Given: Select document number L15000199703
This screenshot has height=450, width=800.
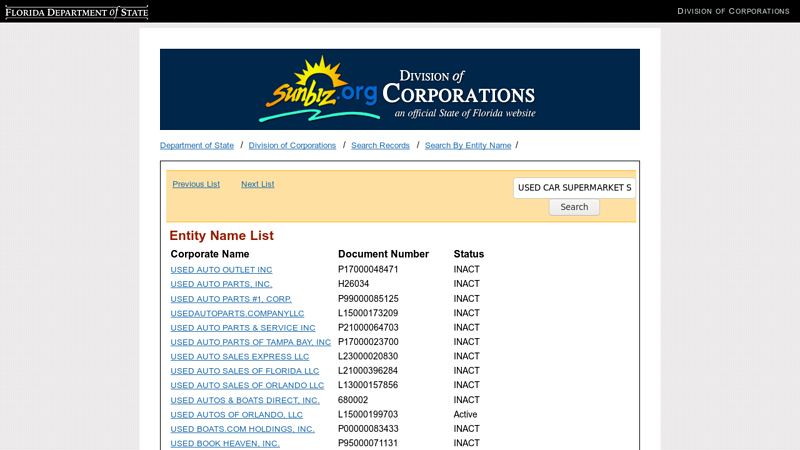Looking at the screenshot, I should pyautogui.click(x=368, y=414).
